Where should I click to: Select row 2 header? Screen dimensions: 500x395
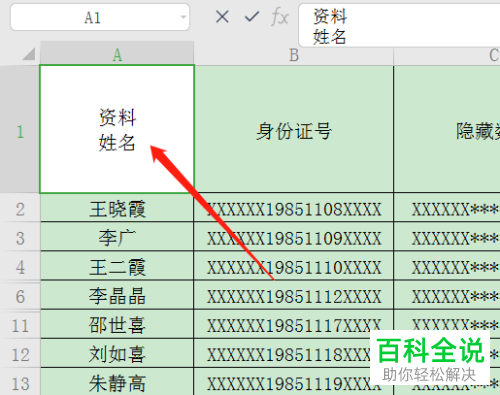click(20, 207)
